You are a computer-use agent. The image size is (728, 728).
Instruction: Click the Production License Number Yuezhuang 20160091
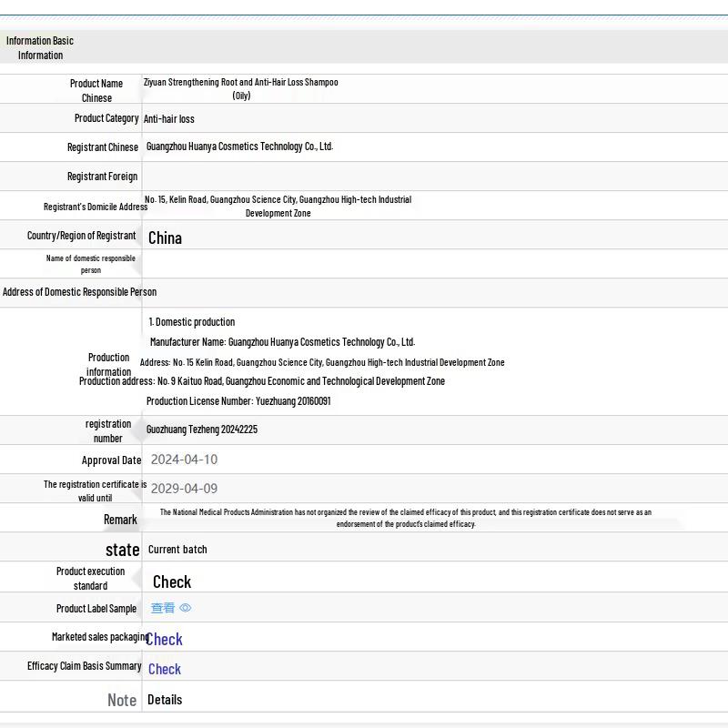238,401
